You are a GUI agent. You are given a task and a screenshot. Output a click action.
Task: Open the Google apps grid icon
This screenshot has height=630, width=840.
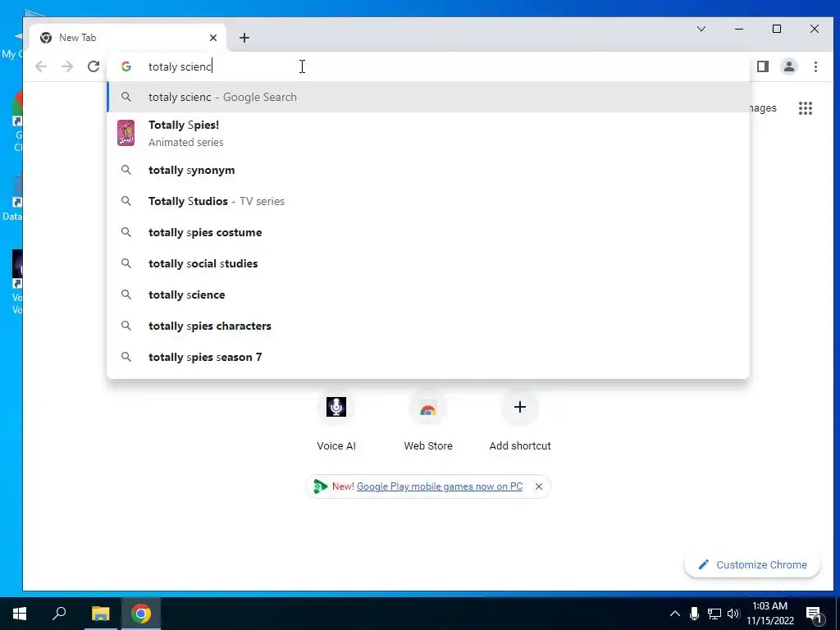[x=806, y=108]
